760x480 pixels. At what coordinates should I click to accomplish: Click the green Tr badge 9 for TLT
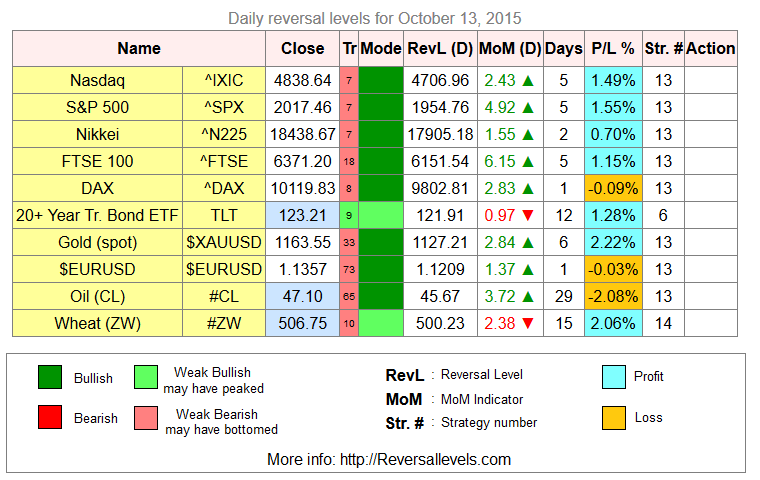click(x=349, y=215)
